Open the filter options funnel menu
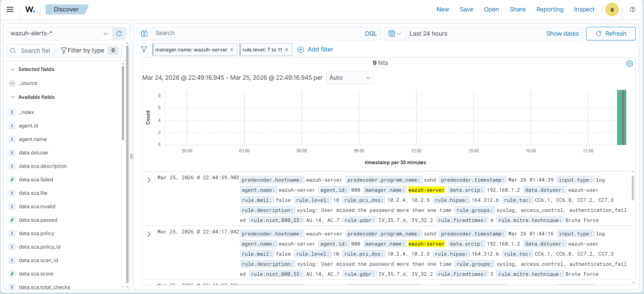 point(144,49)
